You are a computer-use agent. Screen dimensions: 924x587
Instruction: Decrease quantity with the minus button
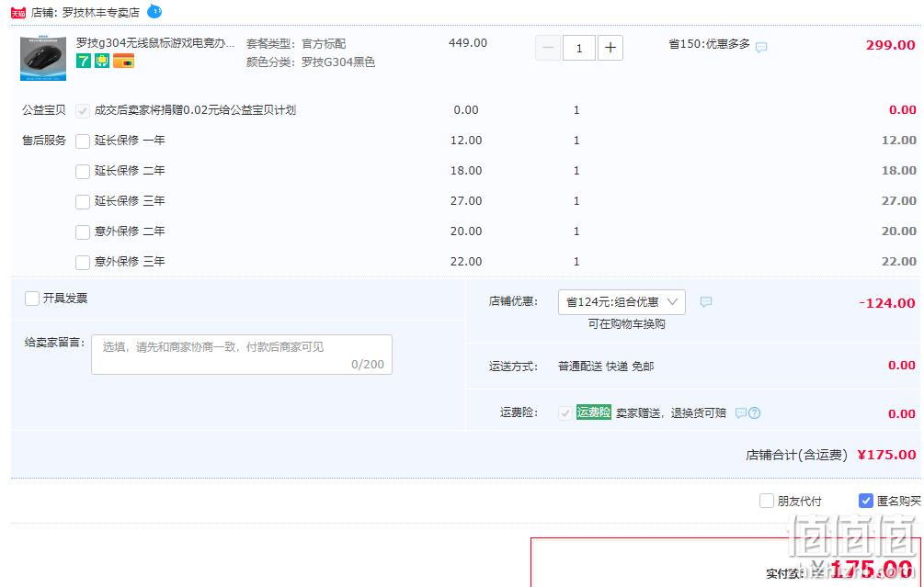click(548, 48)
